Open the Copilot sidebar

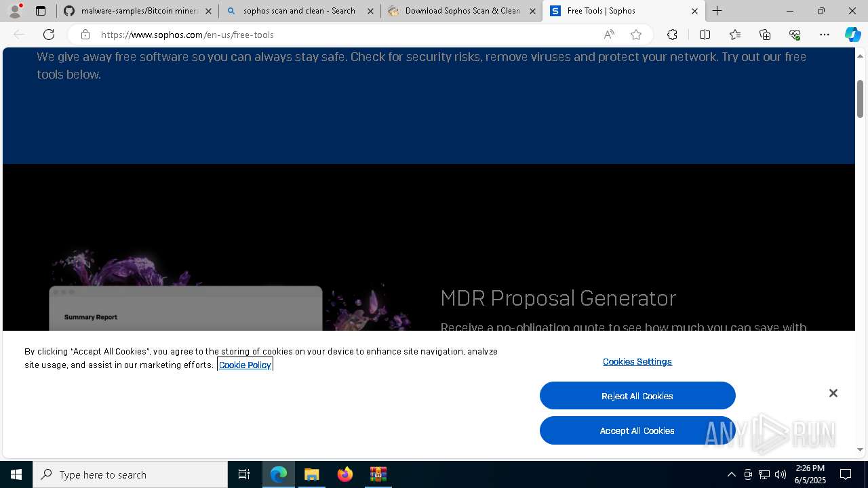tap(852, 35)
